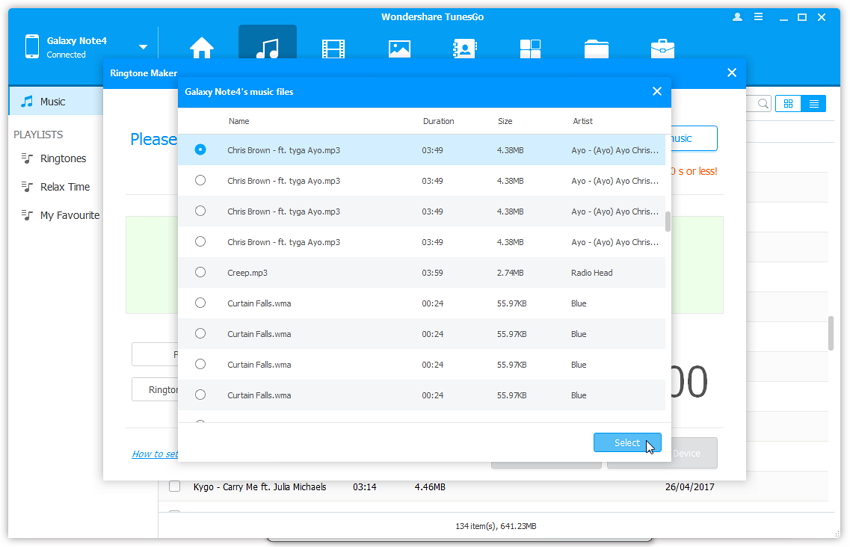Expand the Galaxy Note4 device dropdown
Image resolution: width=850 pixels, height=547 pixels.
(x=143, y=47)
